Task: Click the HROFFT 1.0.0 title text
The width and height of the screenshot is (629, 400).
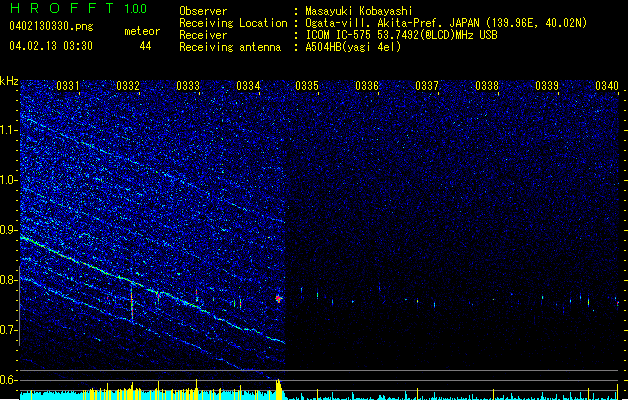Action: click(78, 8)
